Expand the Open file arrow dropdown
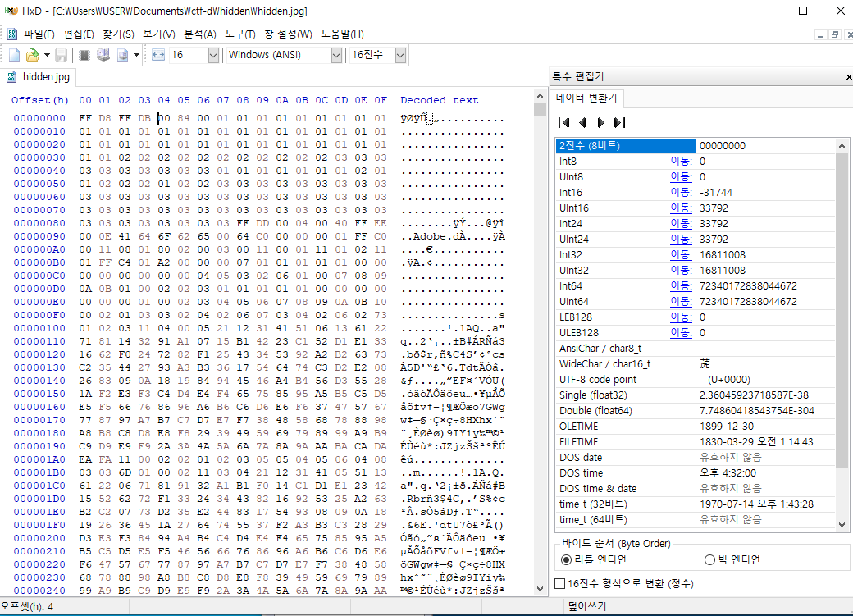The image size is (853, 616). (x=47, y=55)
